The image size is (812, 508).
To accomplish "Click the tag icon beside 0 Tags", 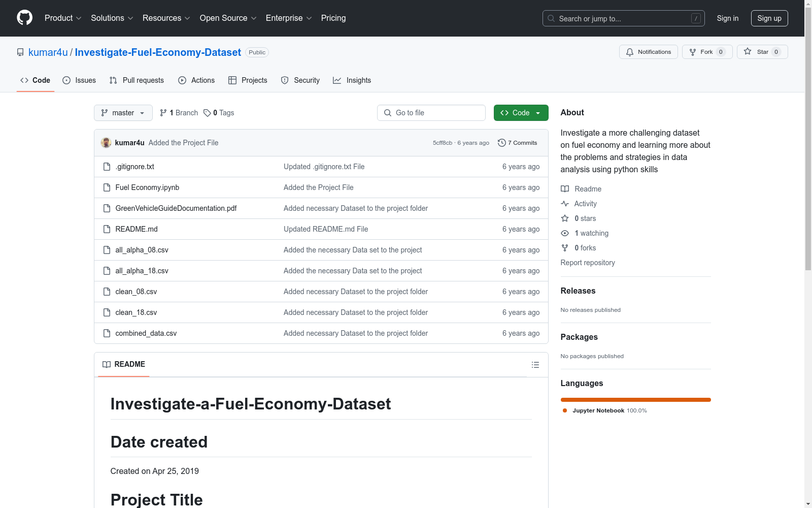I will tap(207, 113).
